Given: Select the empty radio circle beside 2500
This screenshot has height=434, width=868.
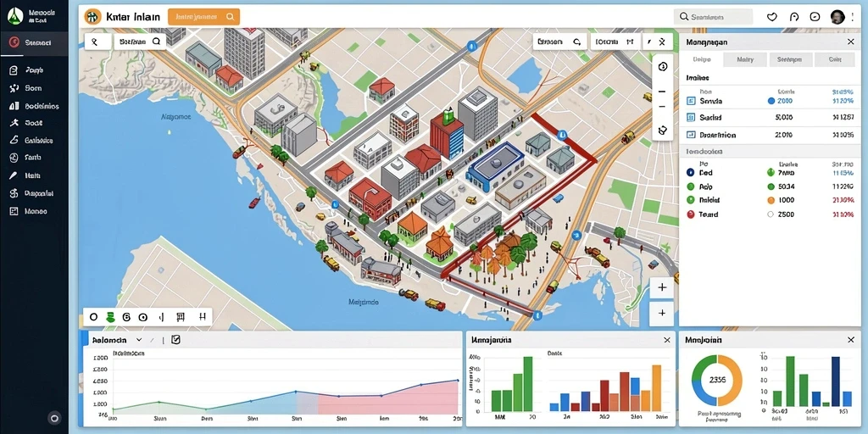Looking at the screenshot, I should pyautogui.click(x=770, y=214).
